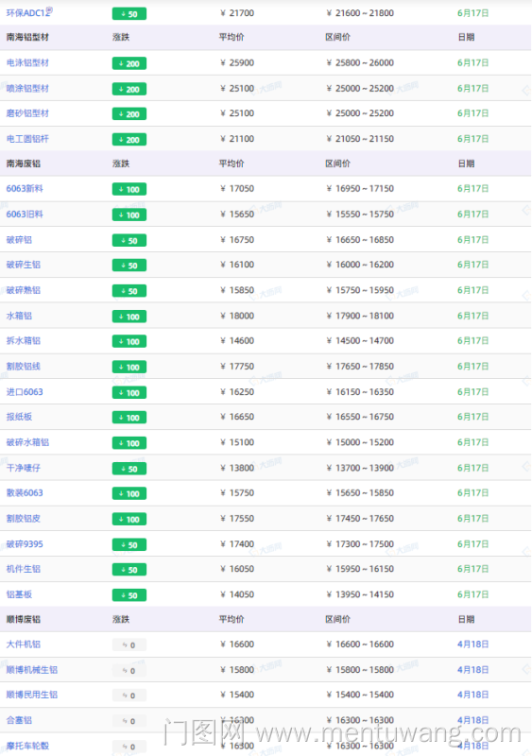Open the 水箱铝 price details

19,316
